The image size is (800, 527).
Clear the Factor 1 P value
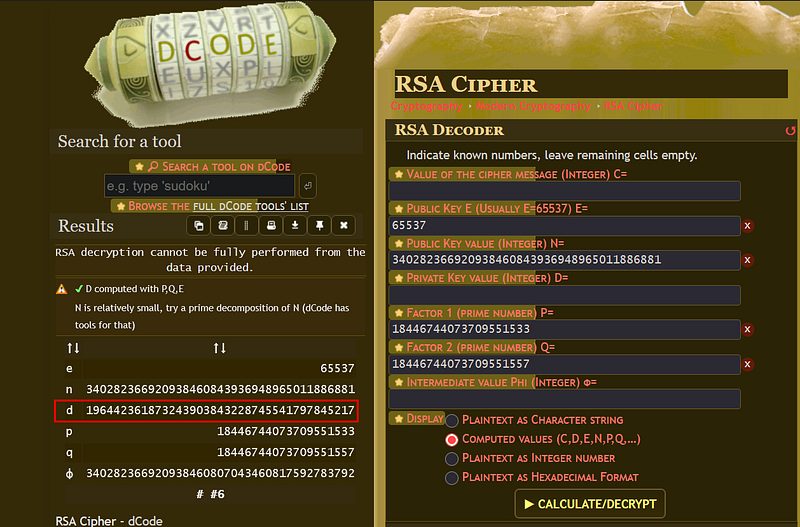pos(747,329)
